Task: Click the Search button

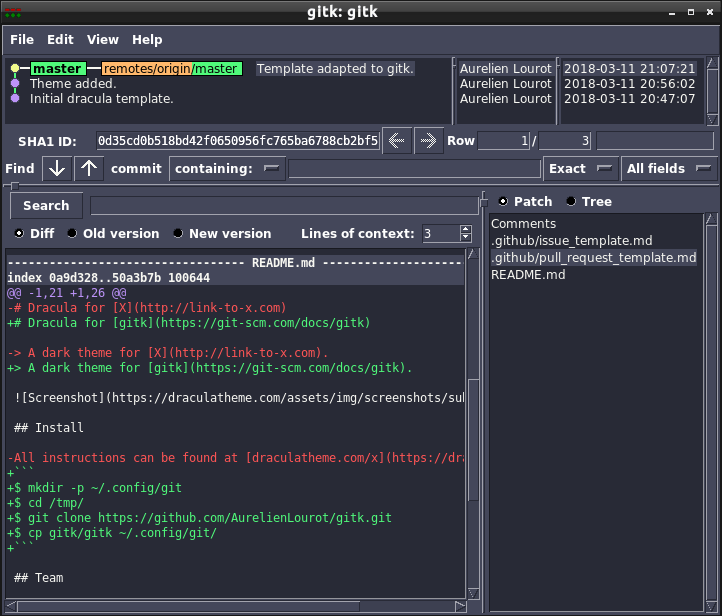Action: pos(46,205)
